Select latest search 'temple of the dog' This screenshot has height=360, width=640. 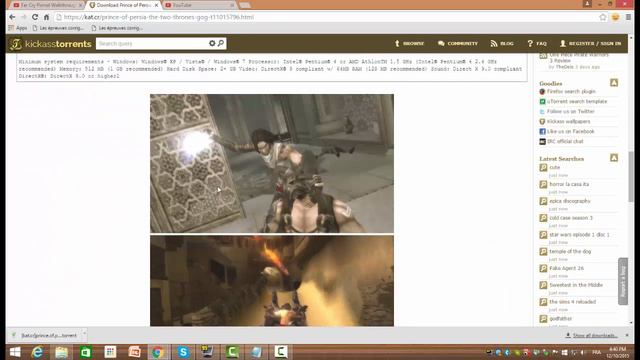point(570,251)
